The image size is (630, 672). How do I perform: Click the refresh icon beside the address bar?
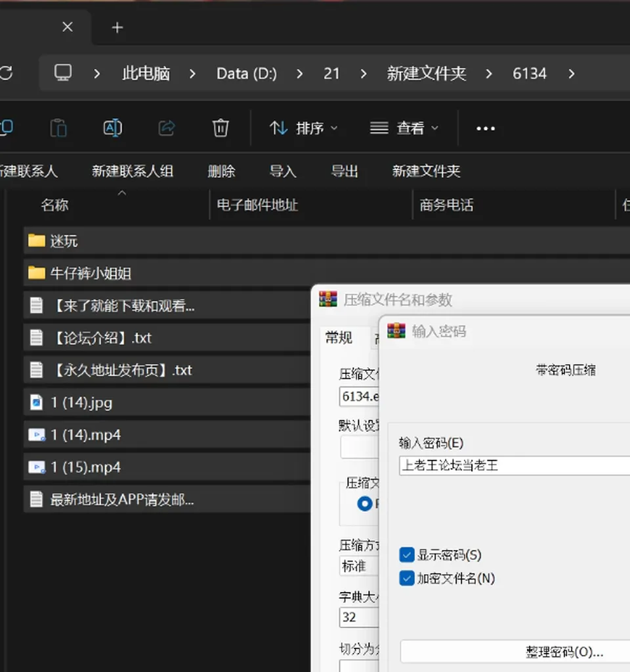pyautogui.click(x=6, y=73)
